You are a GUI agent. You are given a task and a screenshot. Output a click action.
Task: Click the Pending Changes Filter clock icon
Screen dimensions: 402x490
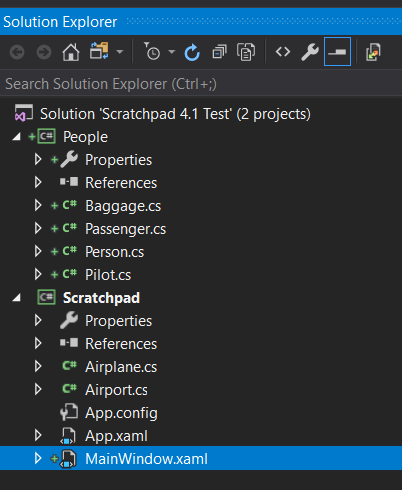pyautogui.click(x=152, y=51)
